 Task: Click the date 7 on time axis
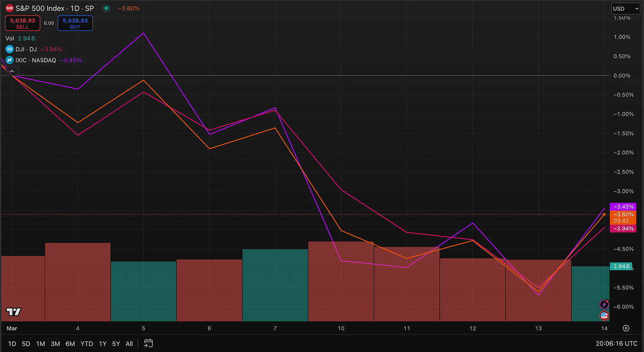275,329
